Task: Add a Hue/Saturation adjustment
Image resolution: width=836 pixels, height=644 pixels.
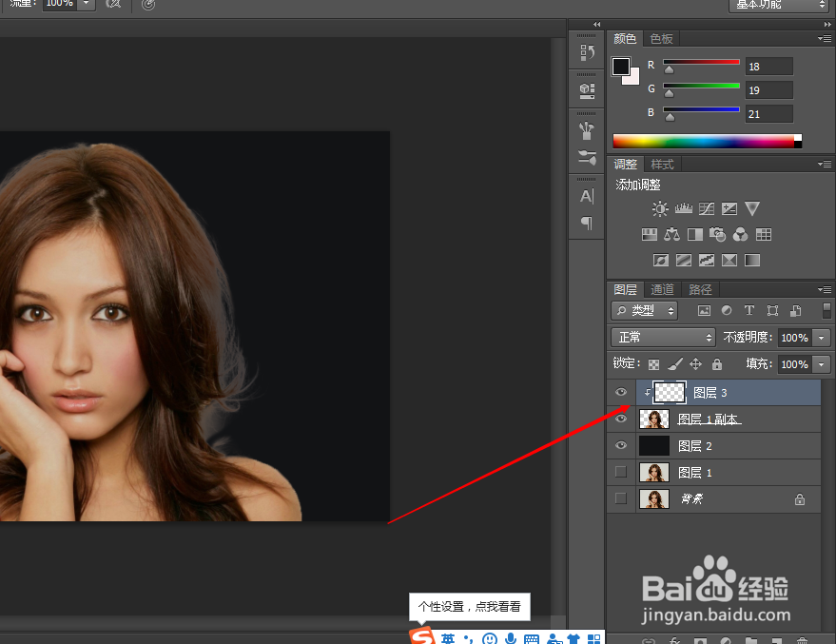Action: [650, 234]
